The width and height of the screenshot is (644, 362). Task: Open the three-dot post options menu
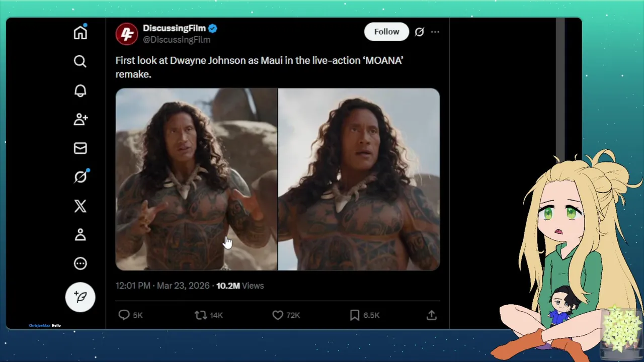click(435, 32)
